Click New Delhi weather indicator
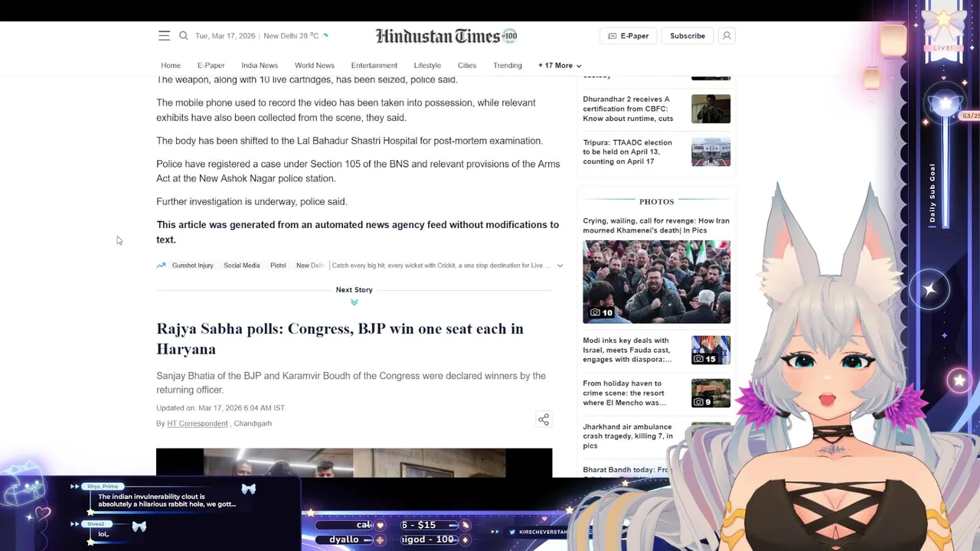Screen dimensions: 980x551 [x=296, y=36]
